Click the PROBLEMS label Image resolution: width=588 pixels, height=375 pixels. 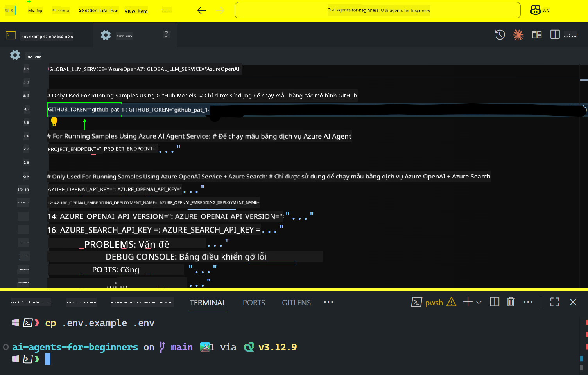(x=127, y=245)
